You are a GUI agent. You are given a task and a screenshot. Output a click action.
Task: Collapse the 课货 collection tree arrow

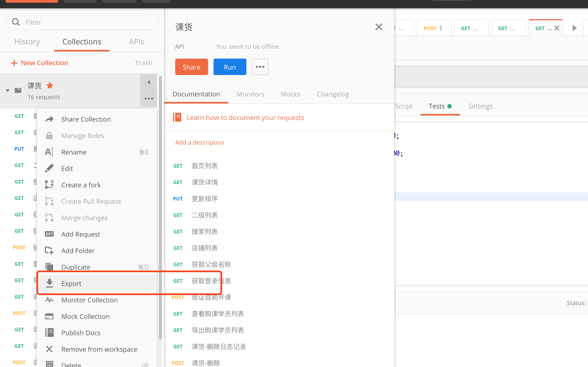pyautogui.click(x=8, y=90)
